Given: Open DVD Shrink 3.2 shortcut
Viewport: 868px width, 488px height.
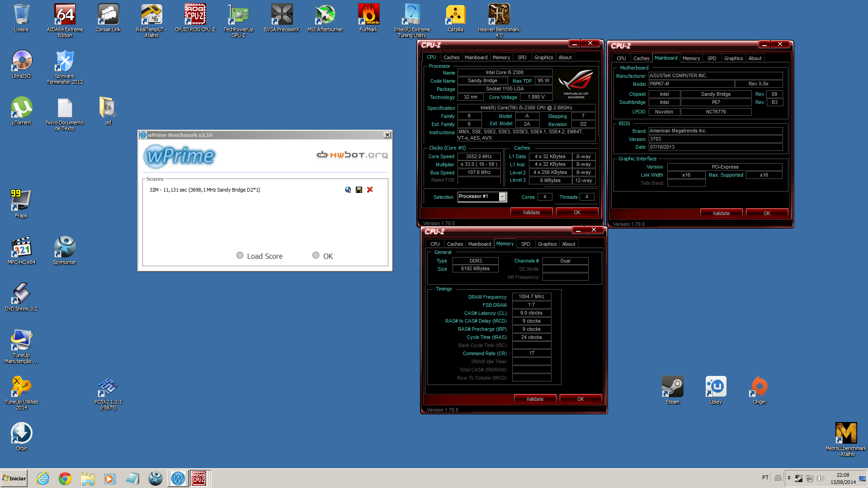Looking at the screenshot, I should 21,297.
